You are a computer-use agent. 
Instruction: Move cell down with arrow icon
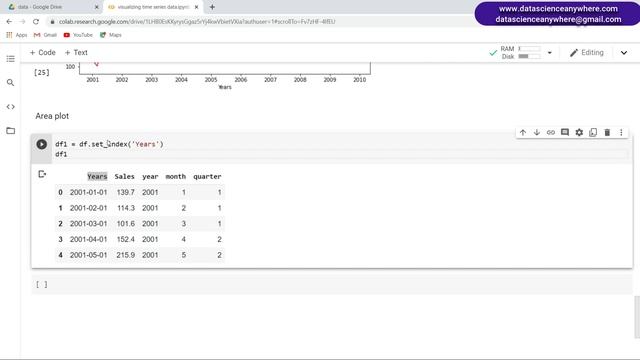[x=537, y=132]
